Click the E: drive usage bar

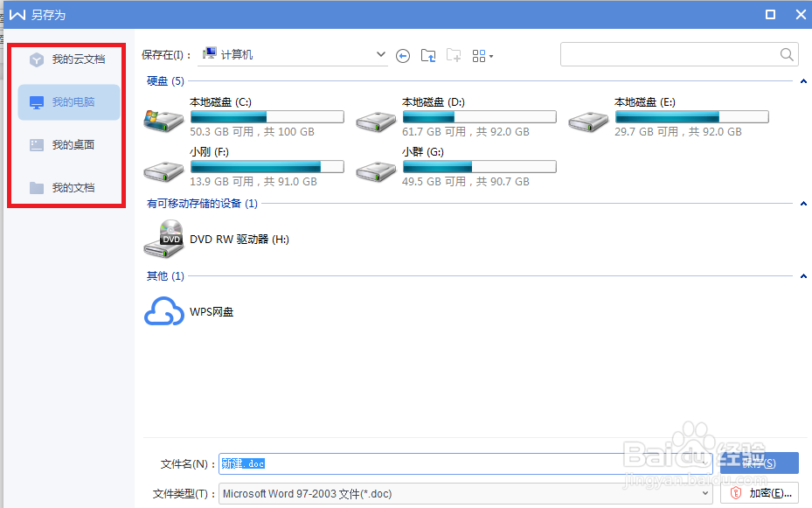tap(692, 116)
